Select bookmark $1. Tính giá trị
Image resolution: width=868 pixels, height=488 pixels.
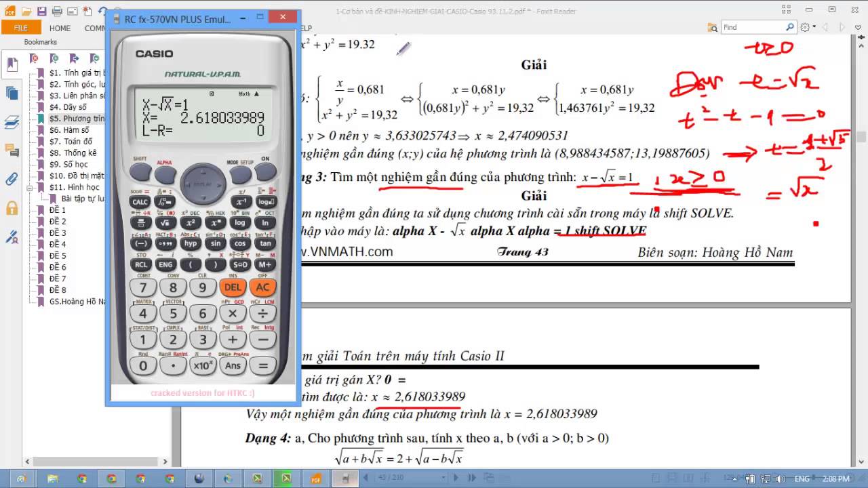[77, 73]
